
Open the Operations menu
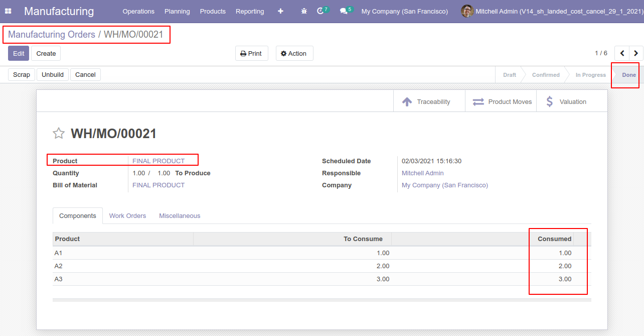[x=138, y=11]
